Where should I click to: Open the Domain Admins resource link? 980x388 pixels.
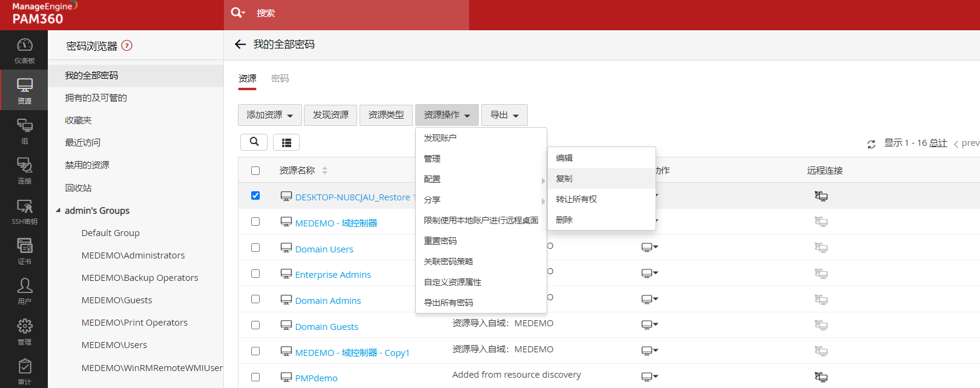coord(328,301)
